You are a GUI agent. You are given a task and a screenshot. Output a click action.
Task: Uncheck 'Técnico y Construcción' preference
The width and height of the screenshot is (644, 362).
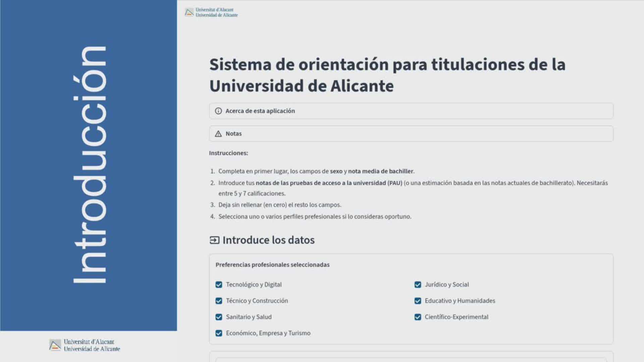coord(219,301)
